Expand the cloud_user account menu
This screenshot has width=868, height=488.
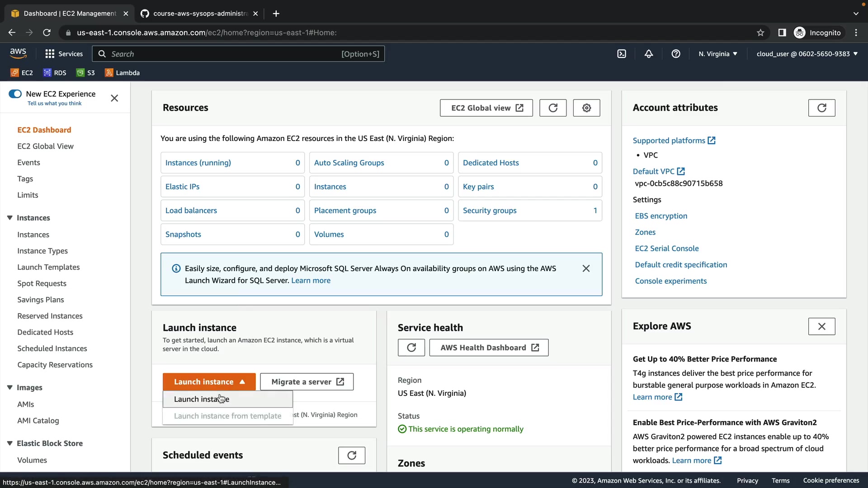click(x=807, y=54)
